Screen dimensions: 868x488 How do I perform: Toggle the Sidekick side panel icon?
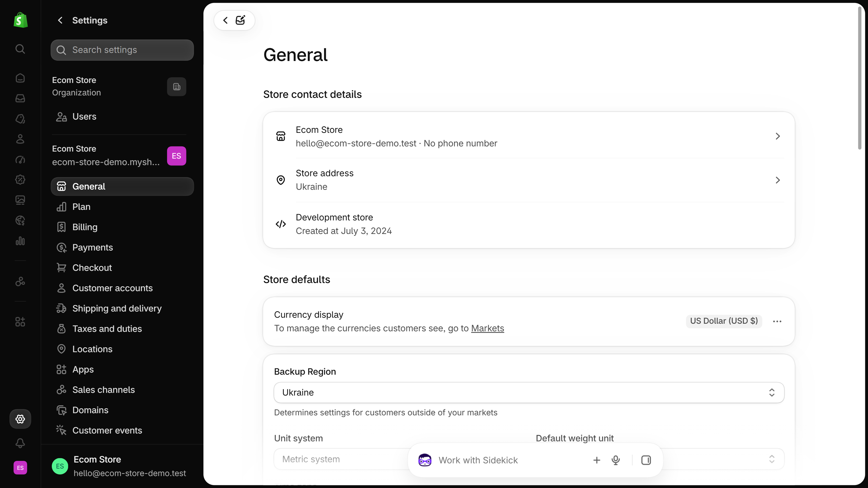click(646, 460)
